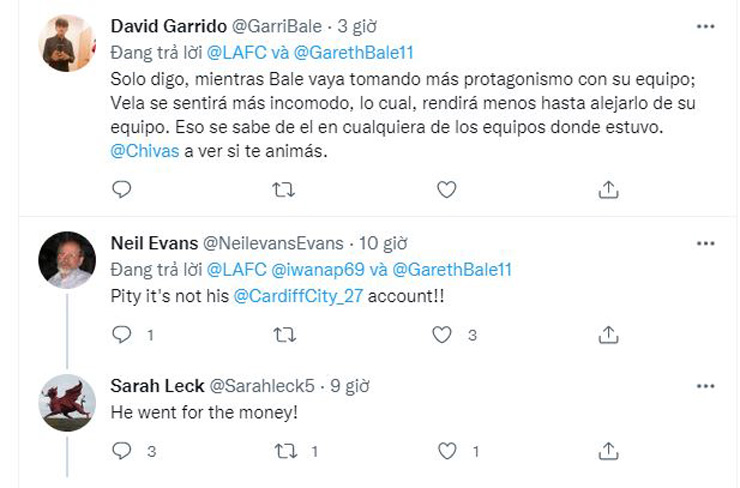Like David Garrido's tweet

(x=447, y=188)
